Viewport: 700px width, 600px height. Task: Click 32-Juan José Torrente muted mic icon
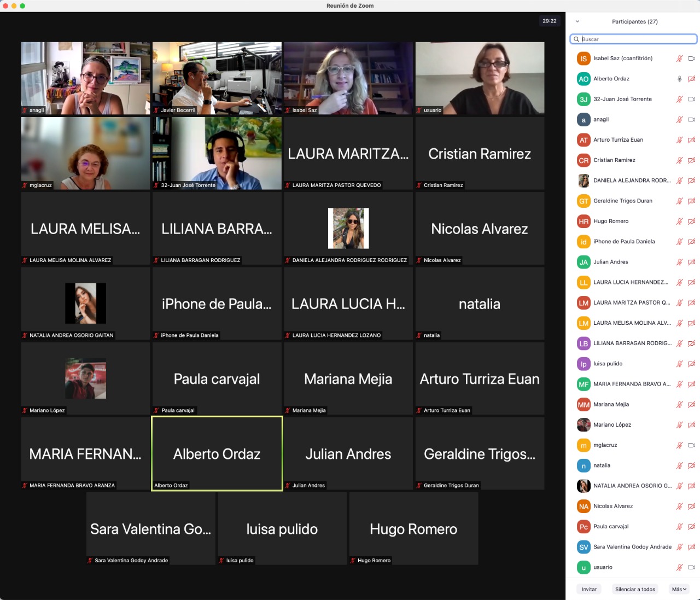pos(680,99)
